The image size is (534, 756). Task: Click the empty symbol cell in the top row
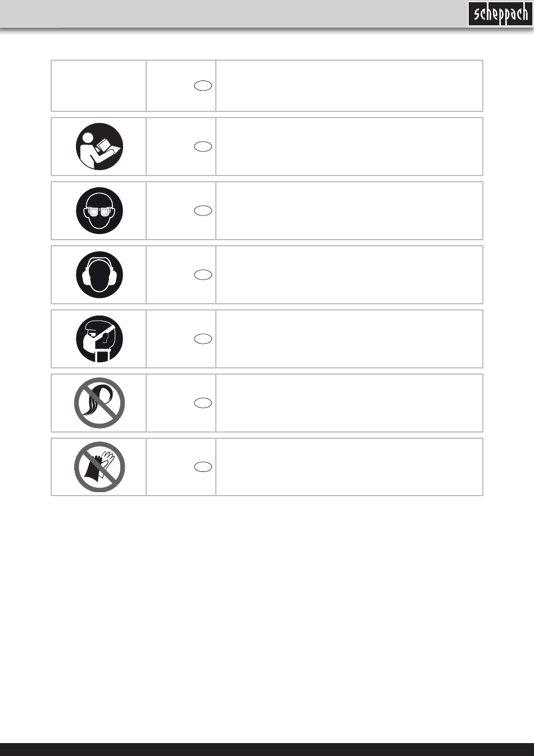(99, 86)
